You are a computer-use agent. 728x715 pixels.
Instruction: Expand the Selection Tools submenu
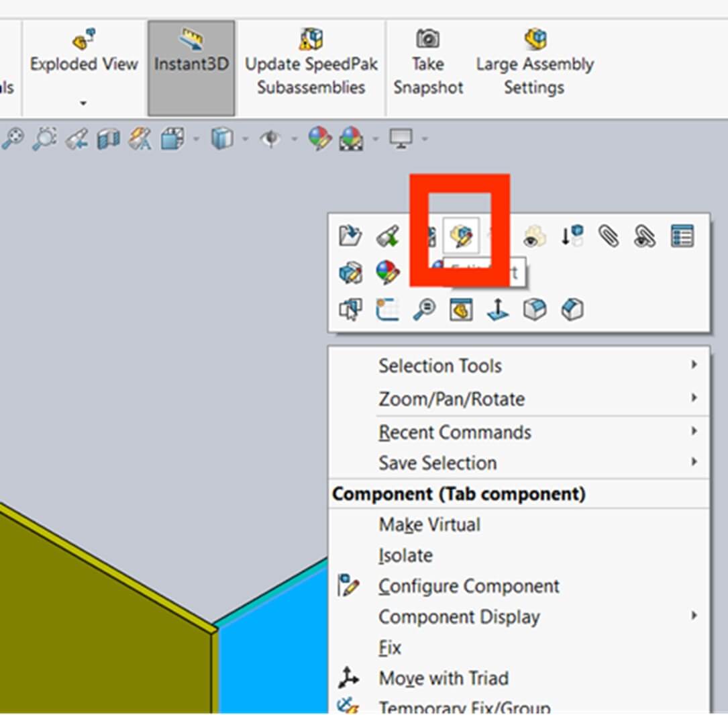click(x=439, y=365)
